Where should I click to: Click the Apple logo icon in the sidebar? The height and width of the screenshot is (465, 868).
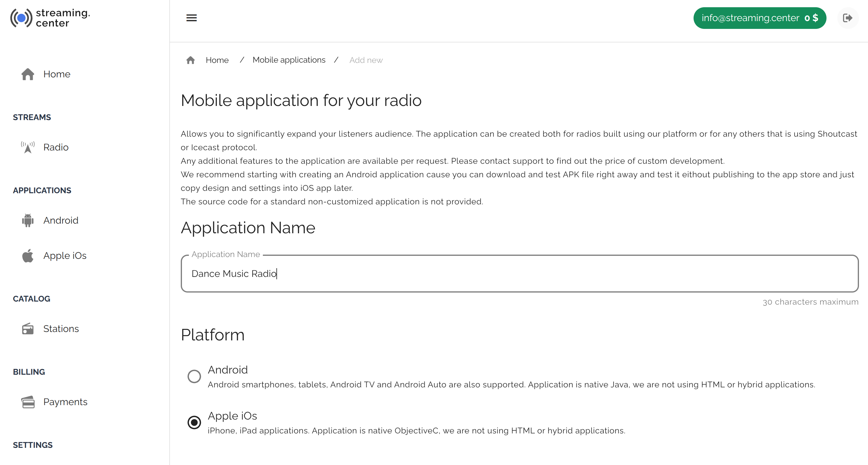(x=28, y=256)
